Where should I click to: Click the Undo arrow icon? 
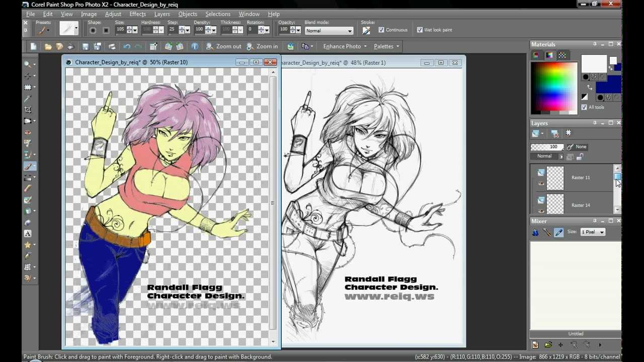tap(127, 46)
